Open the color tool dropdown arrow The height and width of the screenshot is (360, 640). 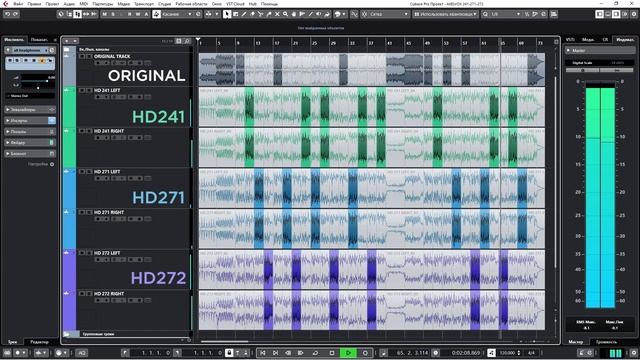pyautogui.click(x=344, y=14)
